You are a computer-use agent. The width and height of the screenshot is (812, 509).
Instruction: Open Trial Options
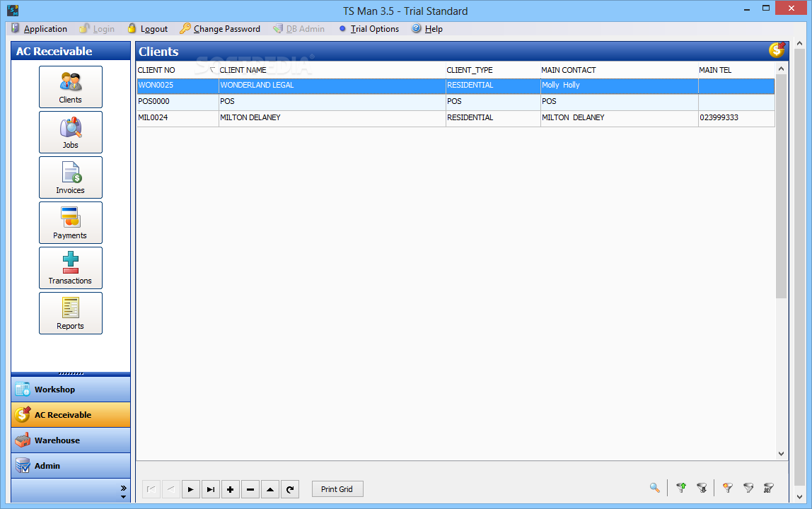tap(369, 29)
